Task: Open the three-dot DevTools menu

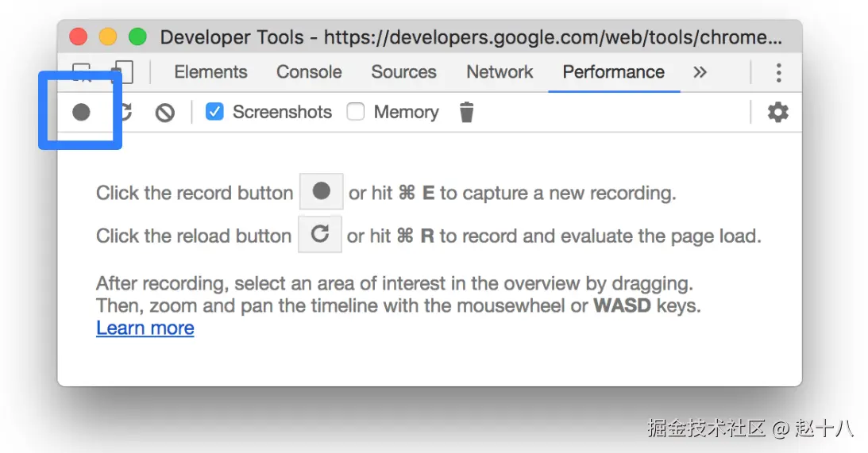Action: tap(778, 72)
